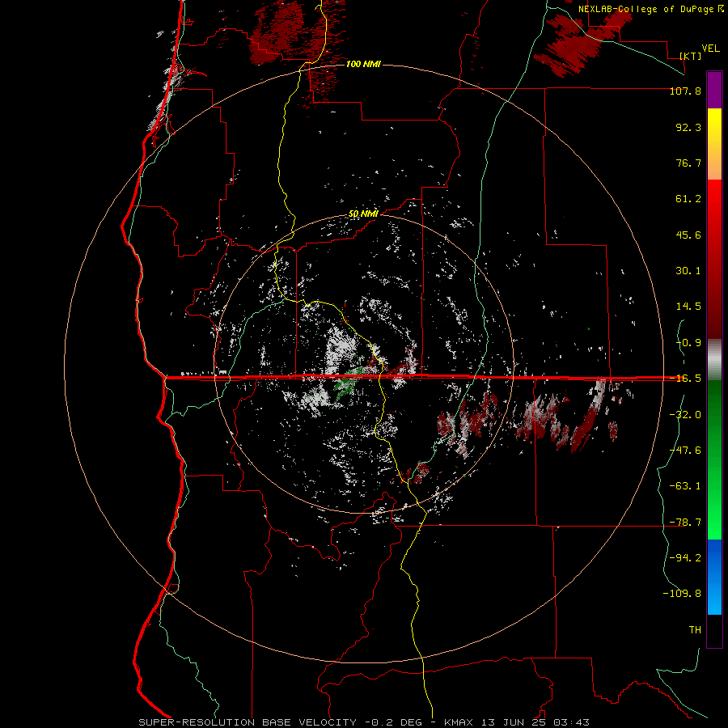The image size is (728, 728).
Task: Click the 61.2 velocity scale value
Action: pyautogui.click(x=688, y=199)
